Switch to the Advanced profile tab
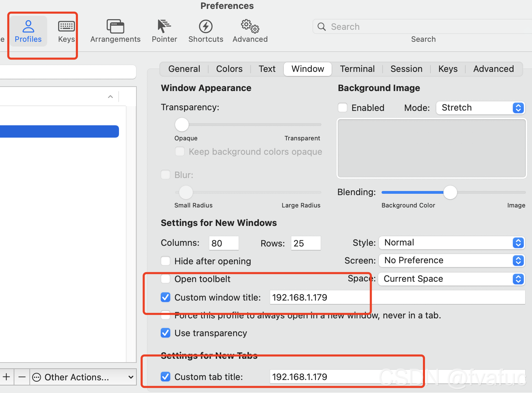532x393 pixels. 493,69
